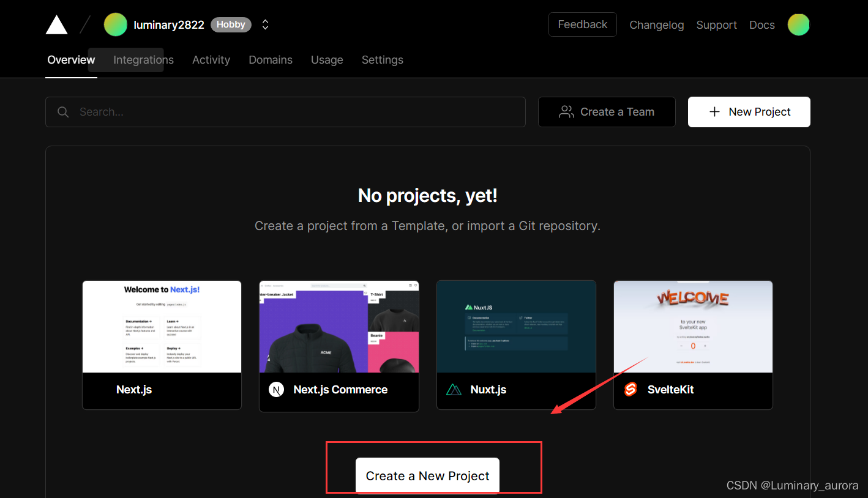This screenshot has width=868, height=498.
Task: Click the Create a Team button
Action: tap(607, 112)
